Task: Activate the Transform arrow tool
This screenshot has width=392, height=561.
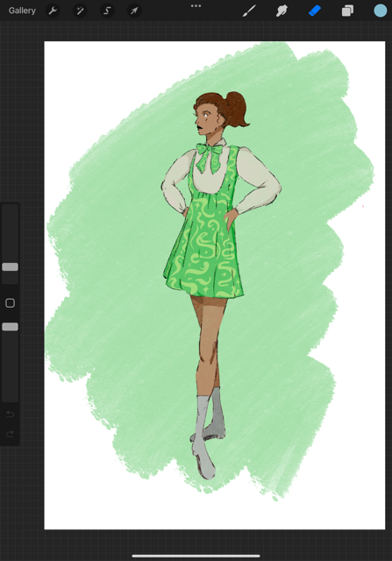Action: click(134, 11)
